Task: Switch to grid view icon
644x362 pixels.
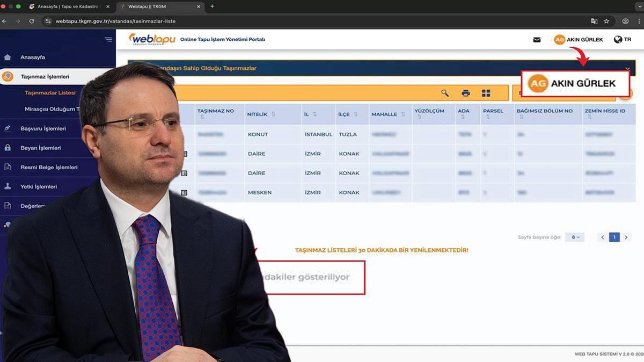Action: 486,93
